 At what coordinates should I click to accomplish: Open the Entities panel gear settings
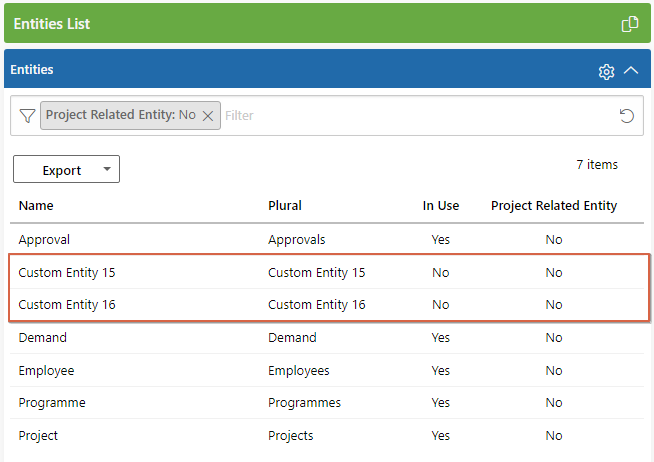606,72
